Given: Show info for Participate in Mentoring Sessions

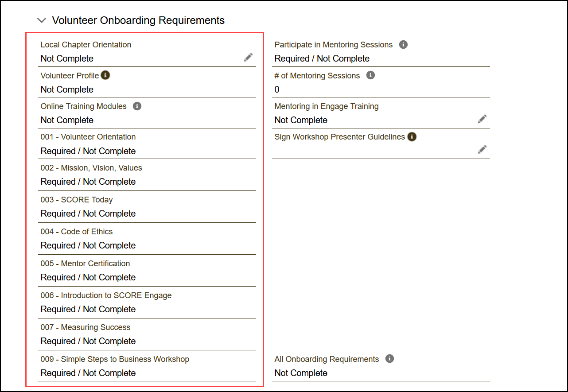Looking at the screenshot, I should coord(403,45).
